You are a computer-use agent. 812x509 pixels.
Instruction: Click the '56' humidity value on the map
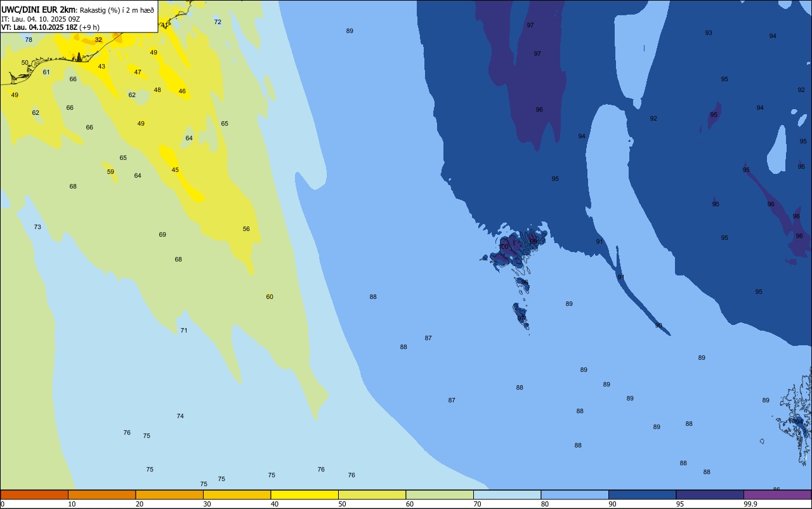tap(246, 228)
